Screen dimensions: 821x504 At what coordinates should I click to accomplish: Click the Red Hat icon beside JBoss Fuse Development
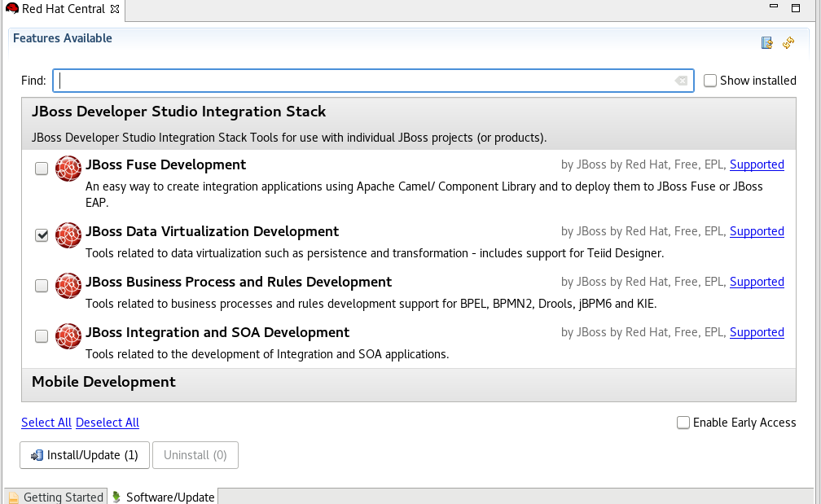tap(68, 169)
